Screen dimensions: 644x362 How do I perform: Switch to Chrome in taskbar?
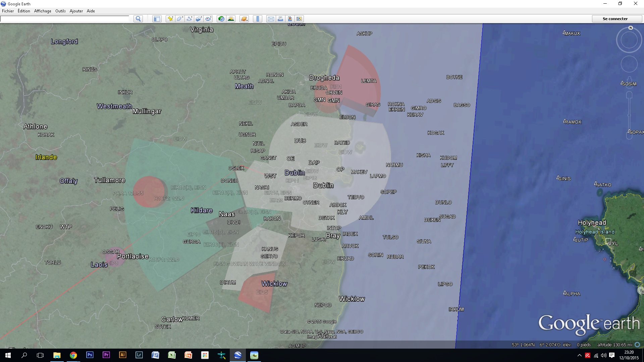[73, 355]
